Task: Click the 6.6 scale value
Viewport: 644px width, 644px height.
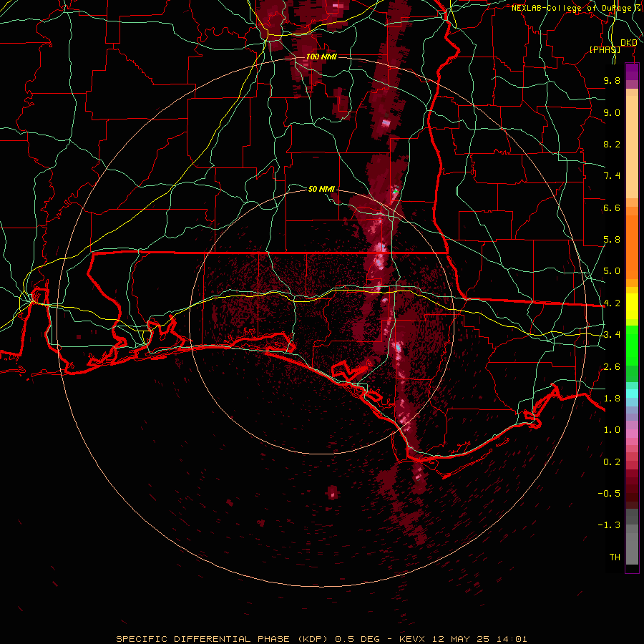Action: [612, 208]
